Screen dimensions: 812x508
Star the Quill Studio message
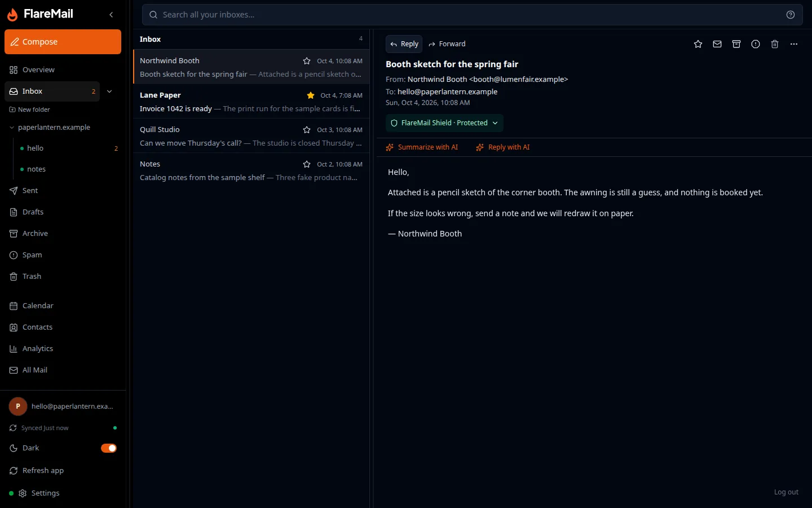[307, 130]
